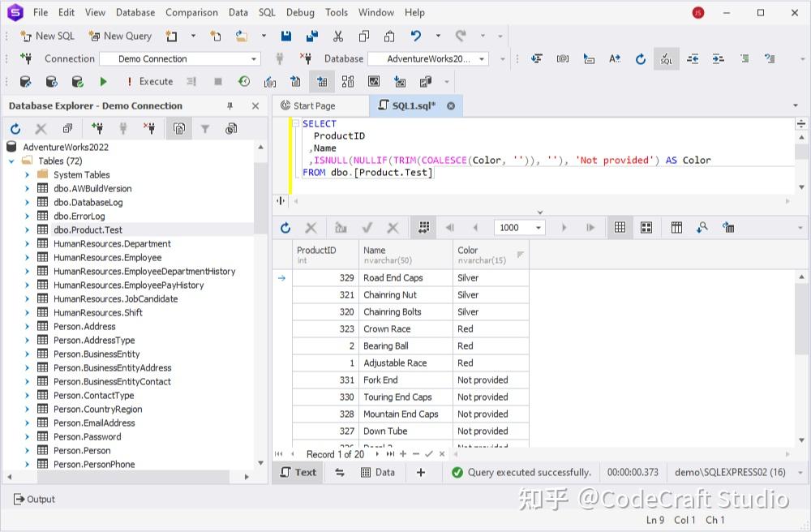Execute the current SQL query

(101, 81)
